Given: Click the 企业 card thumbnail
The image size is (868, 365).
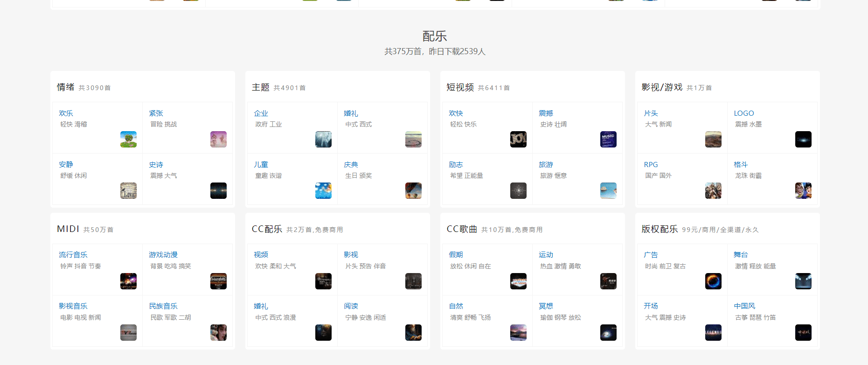Looking at the screenshot, I should click(323, 139).
